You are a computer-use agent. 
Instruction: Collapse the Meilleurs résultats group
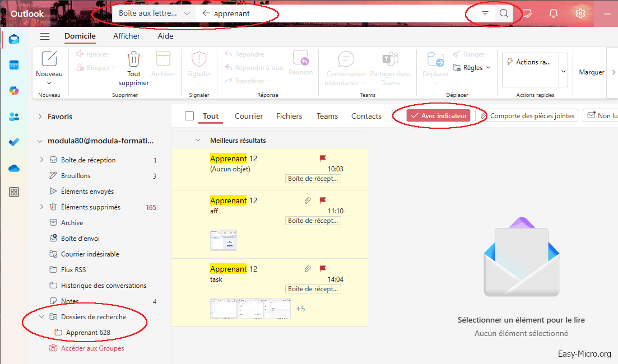198,140
